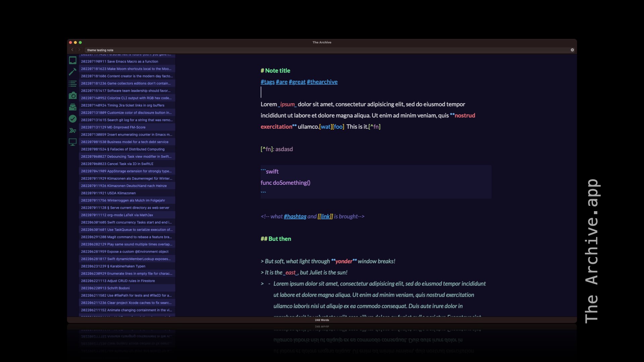Viewport: 644px width, 362px height.
Task: Select note 'ME-Improved FM-Score'
Action: coord(127,127)
